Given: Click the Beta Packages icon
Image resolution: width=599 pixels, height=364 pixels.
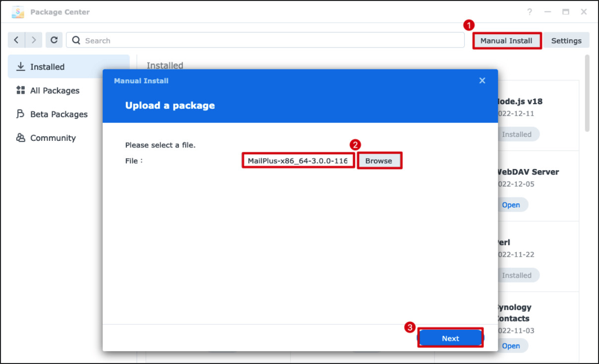Looking at the screenshot, I should (x=21, y=114).
